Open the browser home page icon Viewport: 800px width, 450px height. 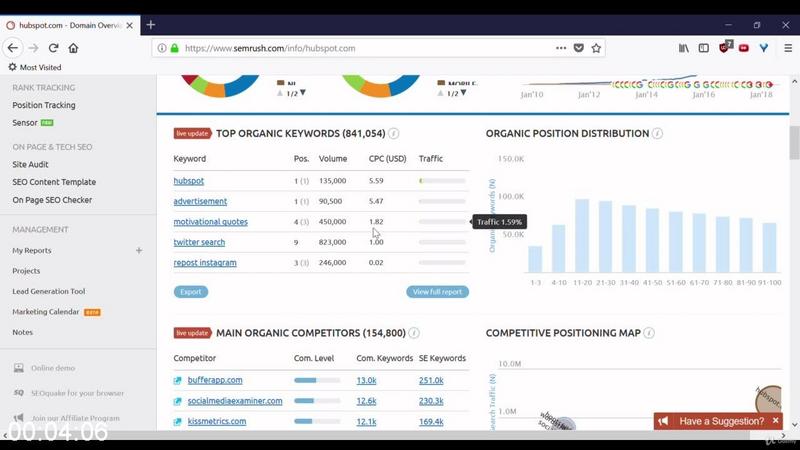coord(73,48)
